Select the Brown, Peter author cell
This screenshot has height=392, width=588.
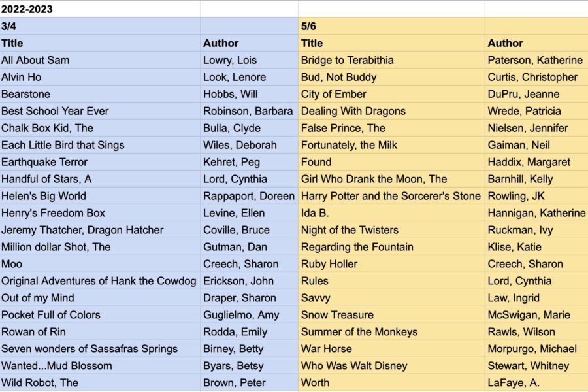click(x=249, y=383)
